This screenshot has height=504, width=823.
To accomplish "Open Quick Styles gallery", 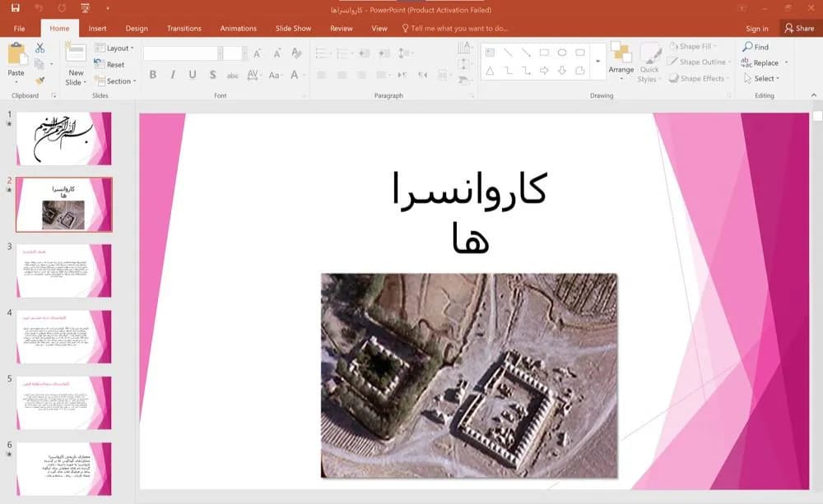I will click(650, 63).
